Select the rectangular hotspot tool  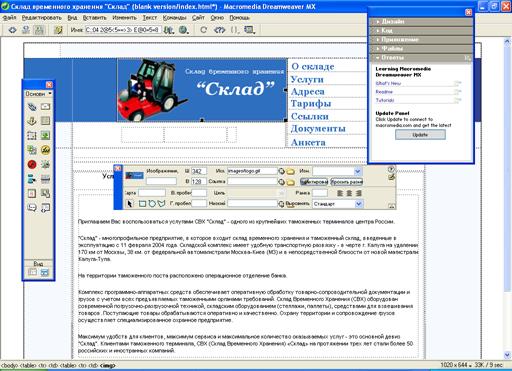[x=142, y=203]
